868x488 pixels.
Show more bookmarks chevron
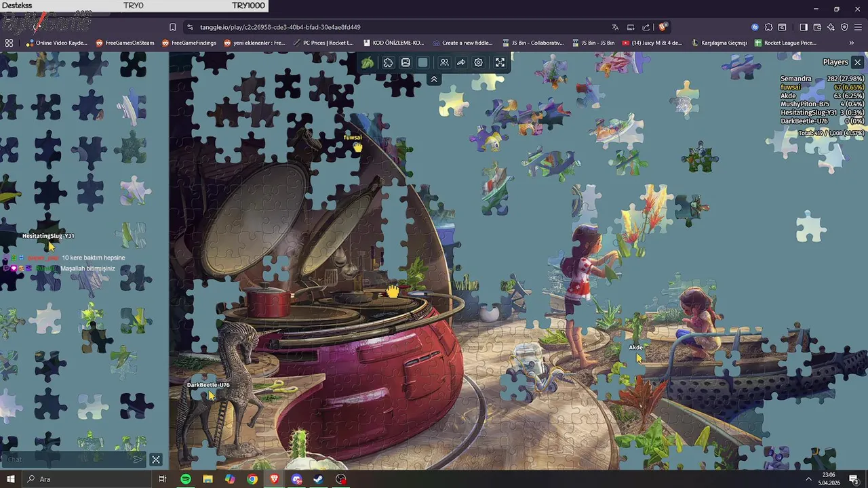(852, 43)
